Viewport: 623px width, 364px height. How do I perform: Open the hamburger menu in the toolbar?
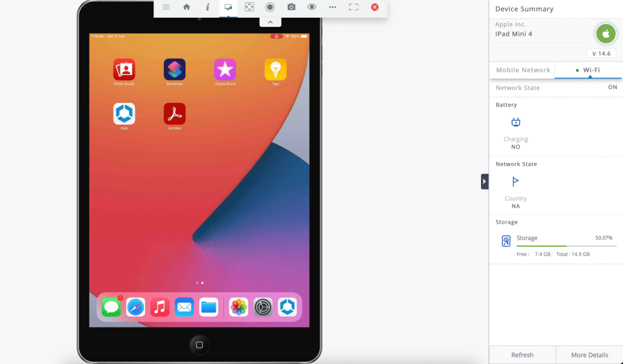coord(166,7)
